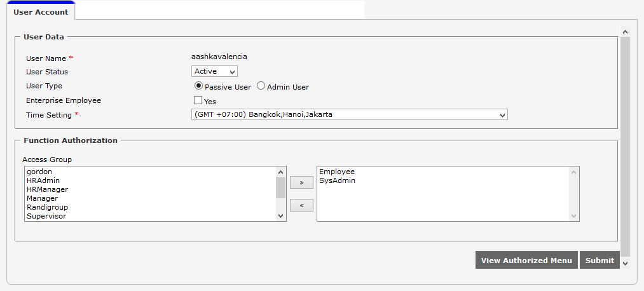Screen dimensions: 644x291
Task: Select SysAdmin in the assigned groups list
Action: point(337,180)
